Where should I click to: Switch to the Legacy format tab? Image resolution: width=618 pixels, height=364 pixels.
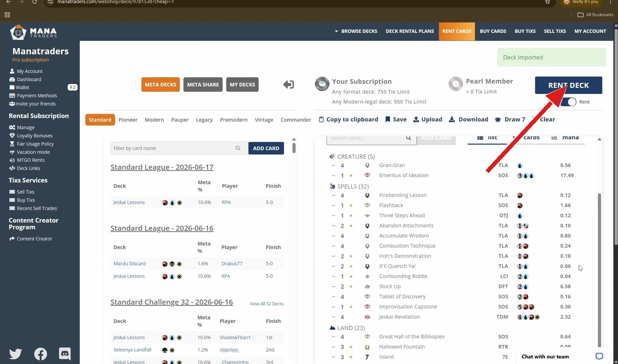tap(204, 120)
